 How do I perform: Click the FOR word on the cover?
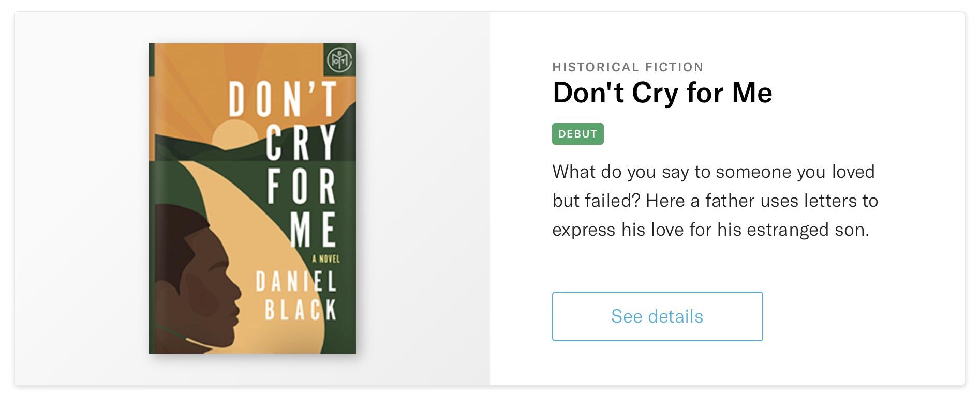[x=301, y=186]
